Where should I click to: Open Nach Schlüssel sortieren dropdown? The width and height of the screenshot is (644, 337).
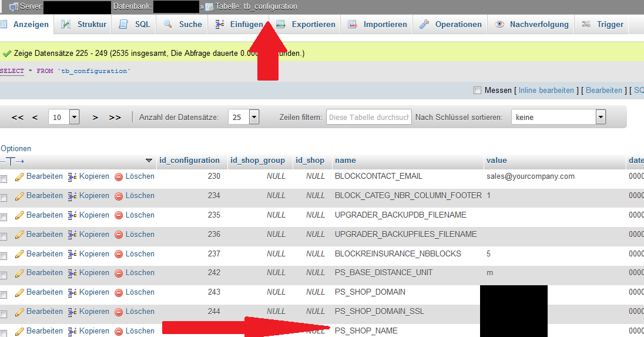click(x=559, y=117)
